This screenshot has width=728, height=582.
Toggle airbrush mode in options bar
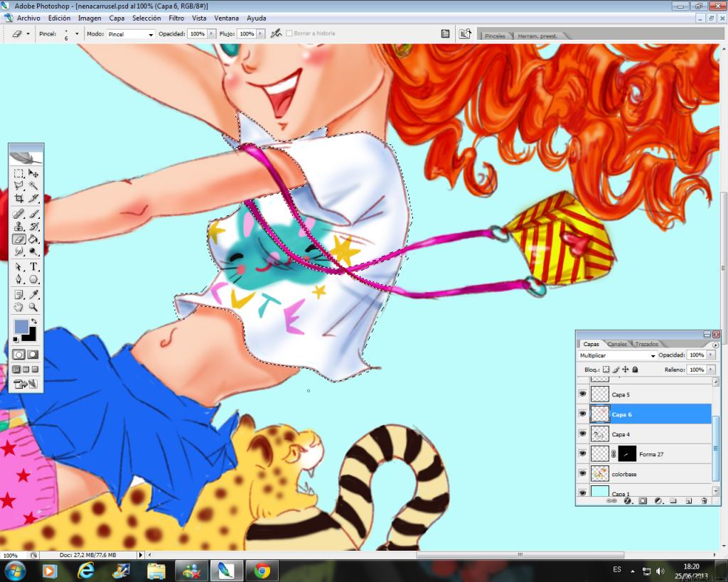(x=277, y=33)
